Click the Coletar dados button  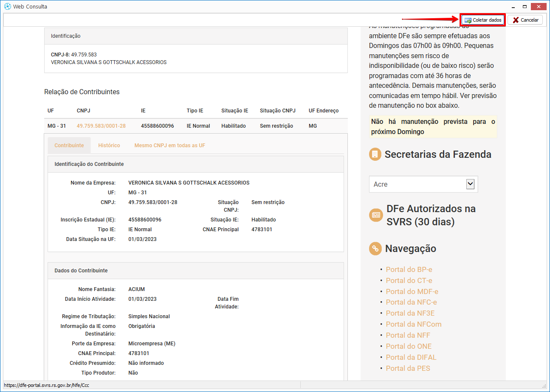(x=483, y=20)
